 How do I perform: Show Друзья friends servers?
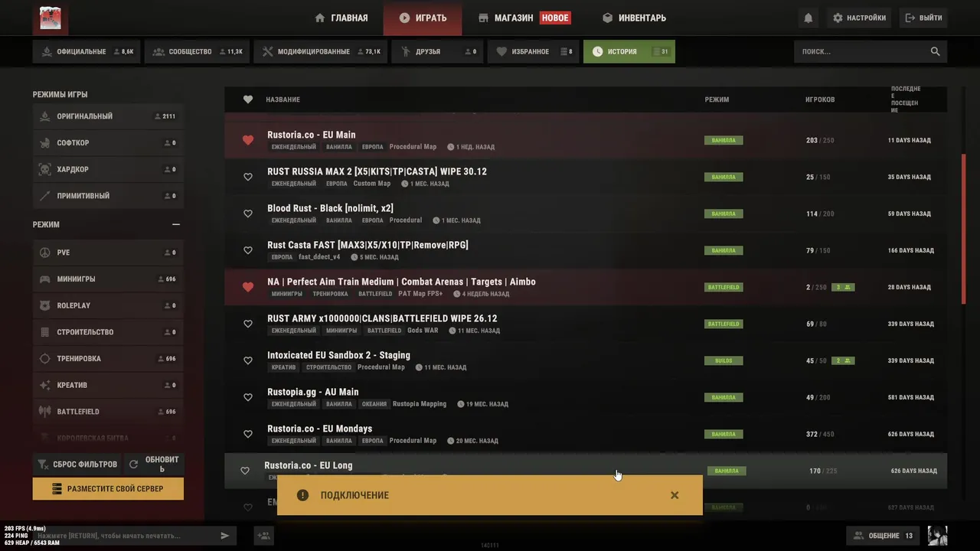point(437,51)
